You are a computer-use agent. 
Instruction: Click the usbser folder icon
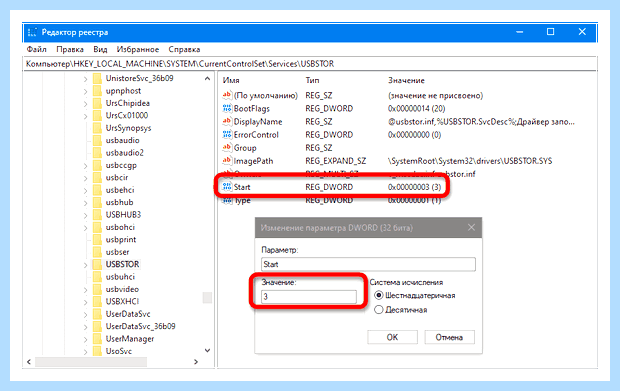click(x=97, y=252)
